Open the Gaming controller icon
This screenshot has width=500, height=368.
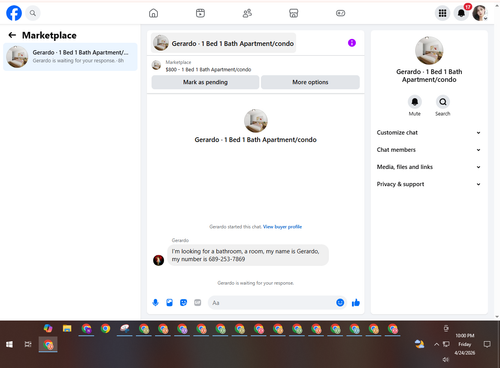[340, 13]
